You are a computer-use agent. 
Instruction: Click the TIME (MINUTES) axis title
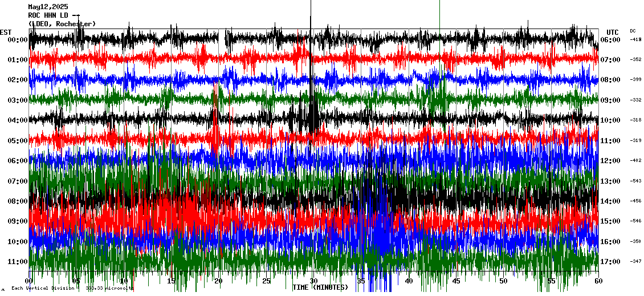[320, 287]
